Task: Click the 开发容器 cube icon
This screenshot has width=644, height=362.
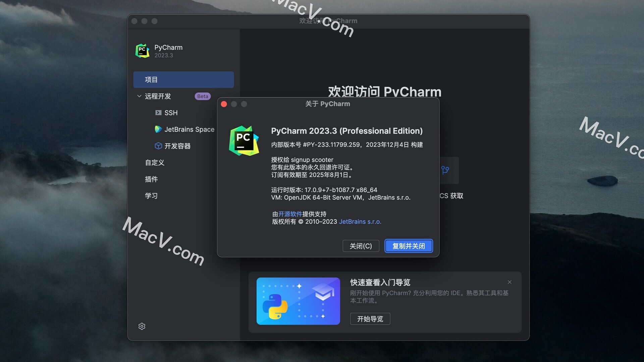Action: point(158,146)
